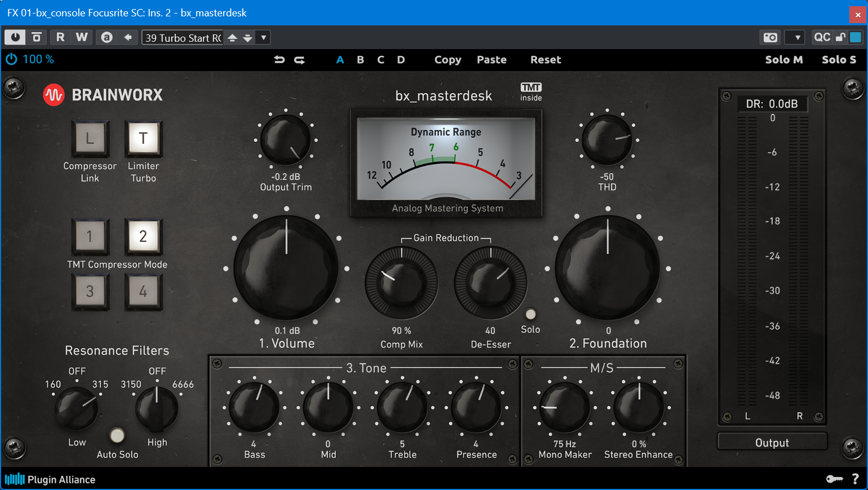The height and width of the screenshot is (490, 868).
Task: Click the Output Trim knob
Action: click(286, 140)
